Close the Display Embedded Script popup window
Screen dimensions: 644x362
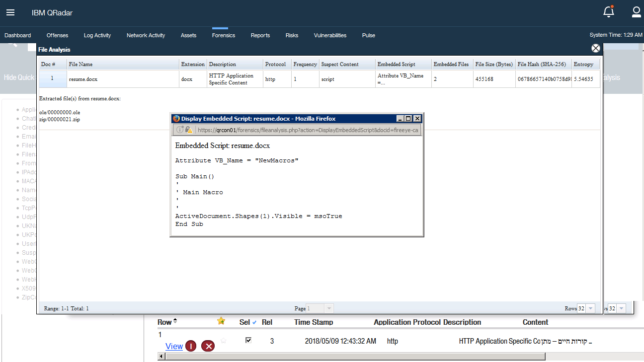pyautogui.click(x=417, y=119)
